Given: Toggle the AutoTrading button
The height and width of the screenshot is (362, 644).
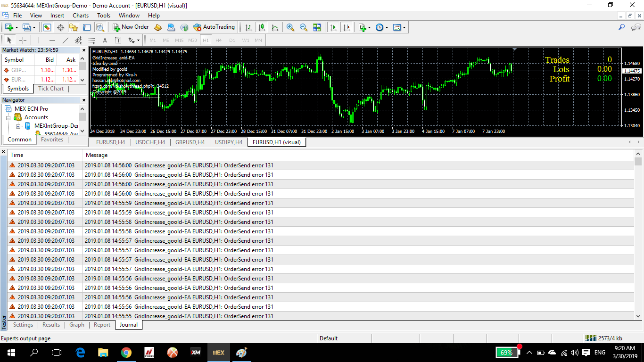Looking at the screenshot, I should click(214, 27).
